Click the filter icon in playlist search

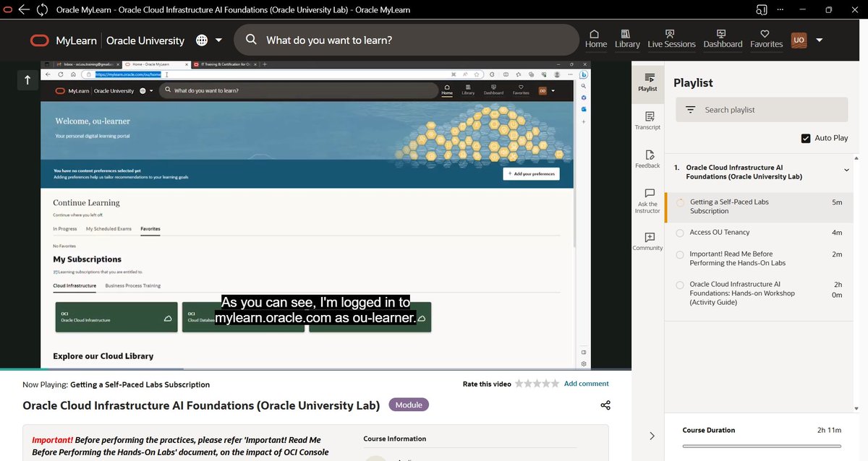[690, 110]
